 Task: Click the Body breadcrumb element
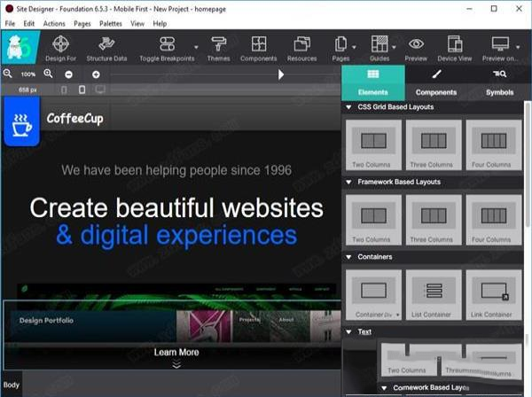(12, 385)
